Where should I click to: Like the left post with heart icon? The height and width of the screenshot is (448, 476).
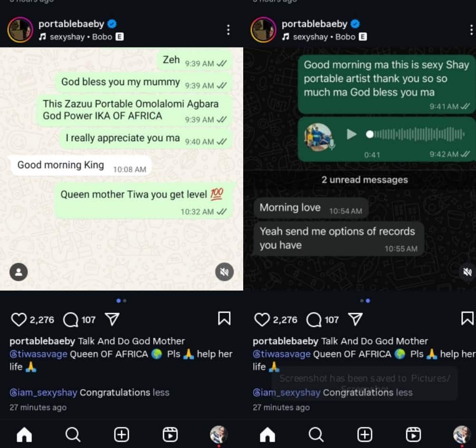(19, 320)
